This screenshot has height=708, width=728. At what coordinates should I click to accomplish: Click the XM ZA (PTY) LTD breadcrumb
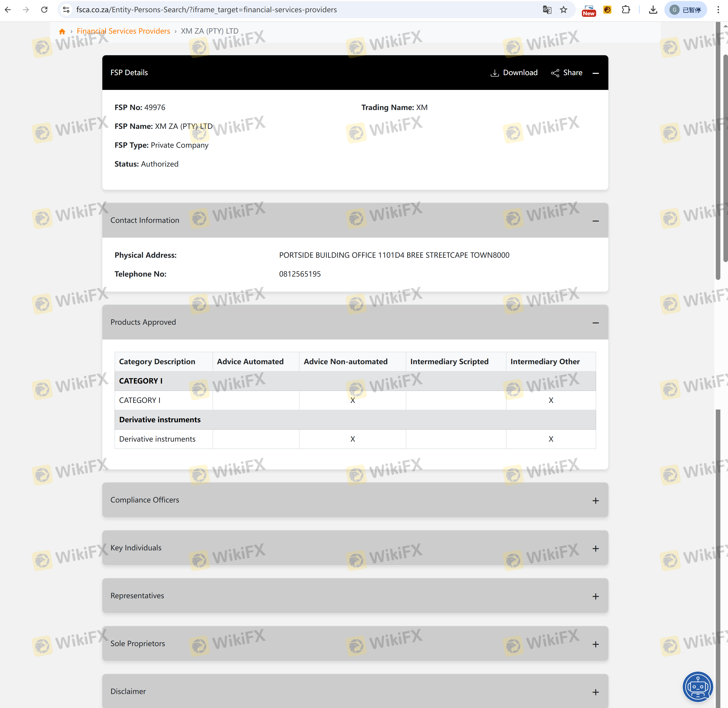(x=209, y=31)
